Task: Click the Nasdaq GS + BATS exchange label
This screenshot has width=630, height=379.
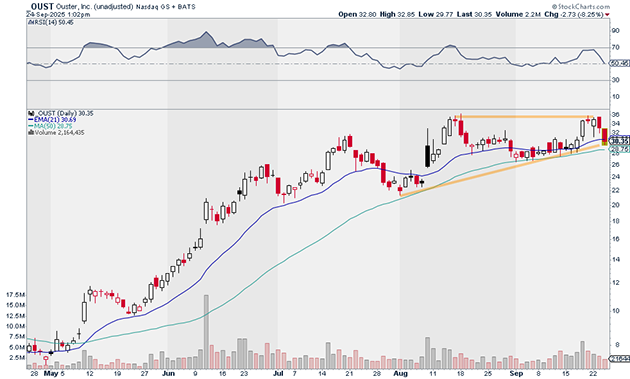Action: coord(166,7)
